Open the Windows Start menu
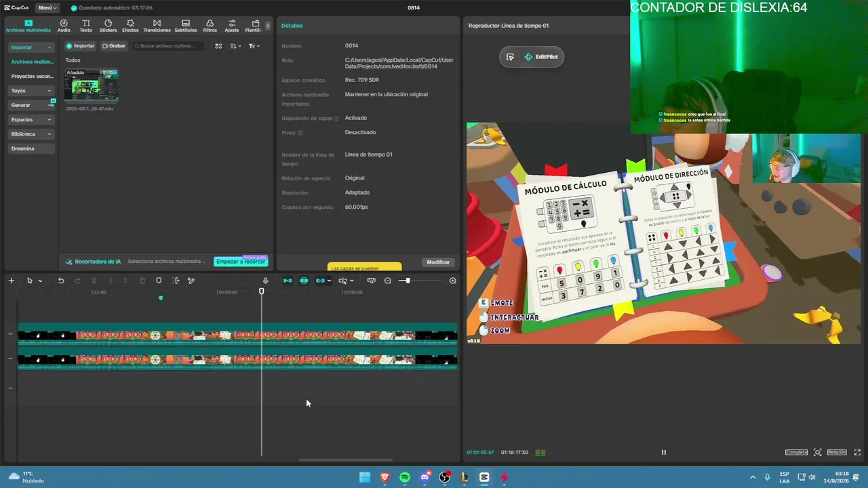The width and height of the screenshot is (868, 488). tap(365, 477)
